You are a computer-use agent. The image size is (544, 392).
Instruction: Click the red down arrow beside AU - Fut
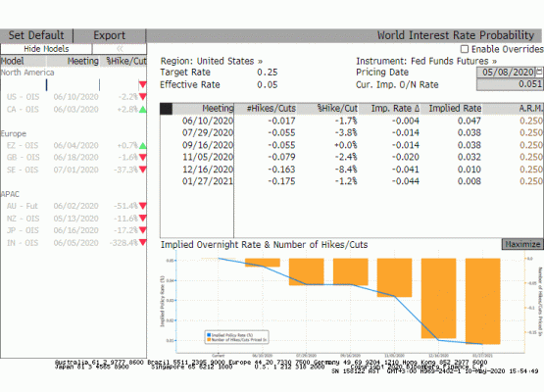tap(142, 206)
